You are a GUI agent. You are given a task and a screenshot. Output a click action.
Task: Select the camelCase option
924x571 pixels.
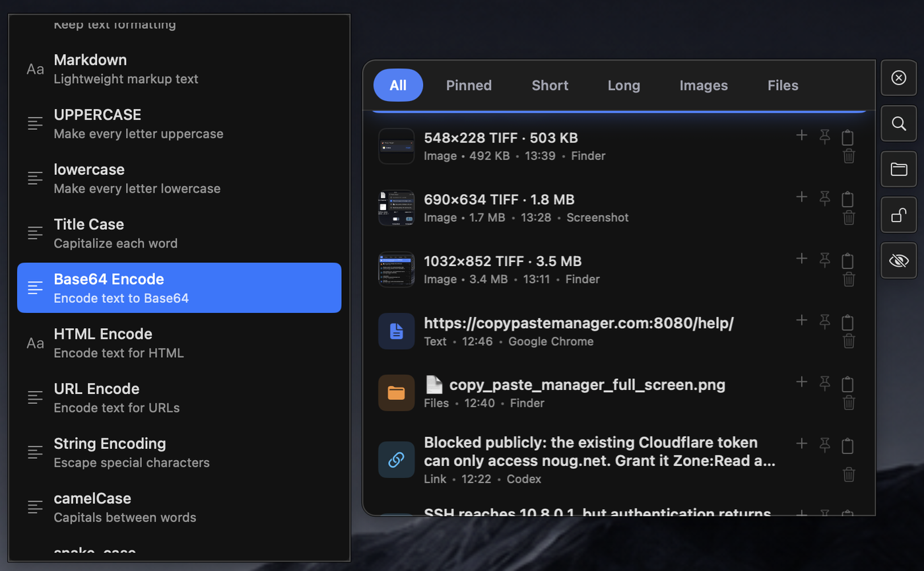pyautogui.click(x=179, y=507)
